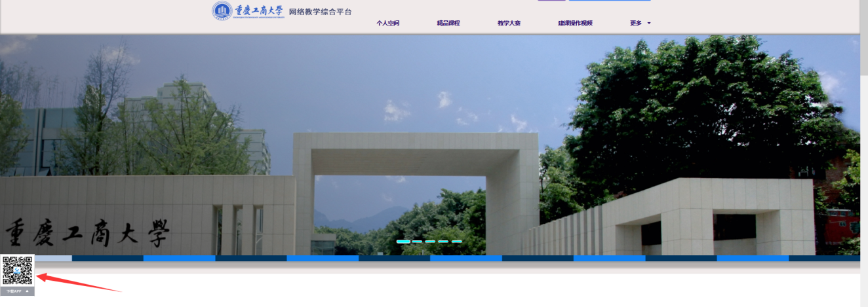Show the fourth banner carousel slide indicator
Screen dimensions: 868x307
(x=443, y=242)
